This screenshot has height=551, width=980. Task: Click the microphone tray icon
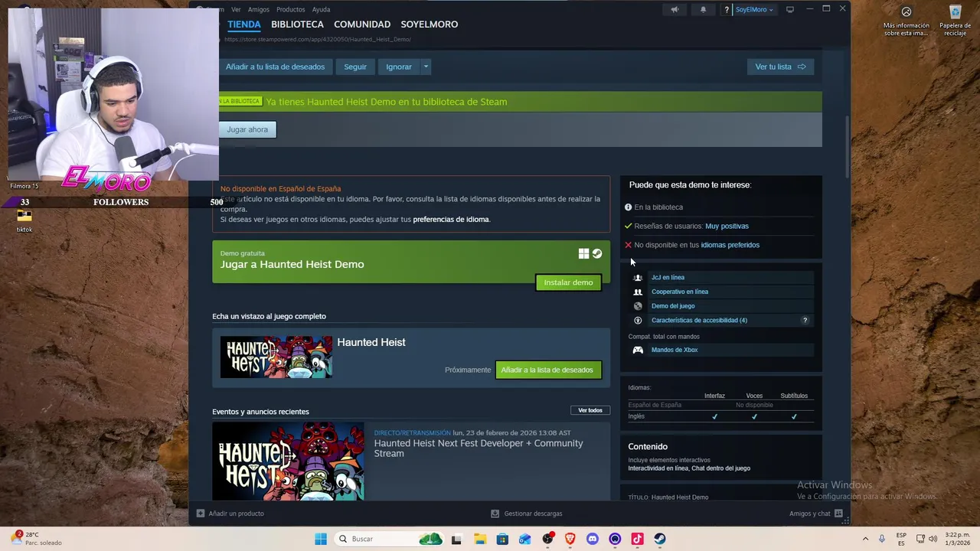[x=882, y=539]
